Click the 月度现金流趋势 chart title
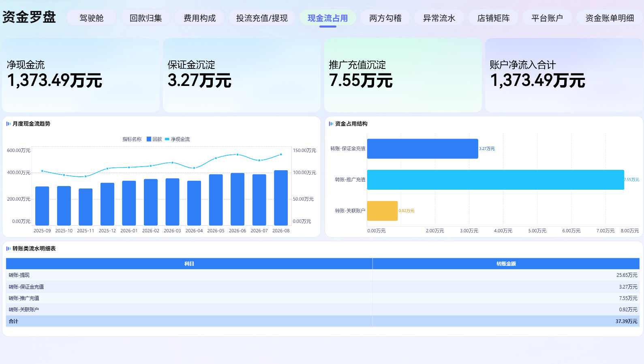The height and width of the screenshot is (364, 644). pos(32,124)
